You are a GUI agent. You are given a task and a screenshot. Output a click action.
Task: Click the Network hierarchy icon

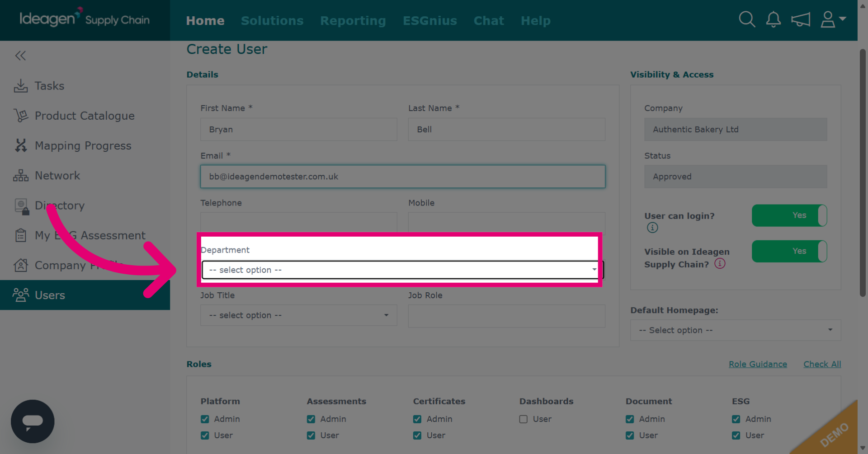pos(21,175)
